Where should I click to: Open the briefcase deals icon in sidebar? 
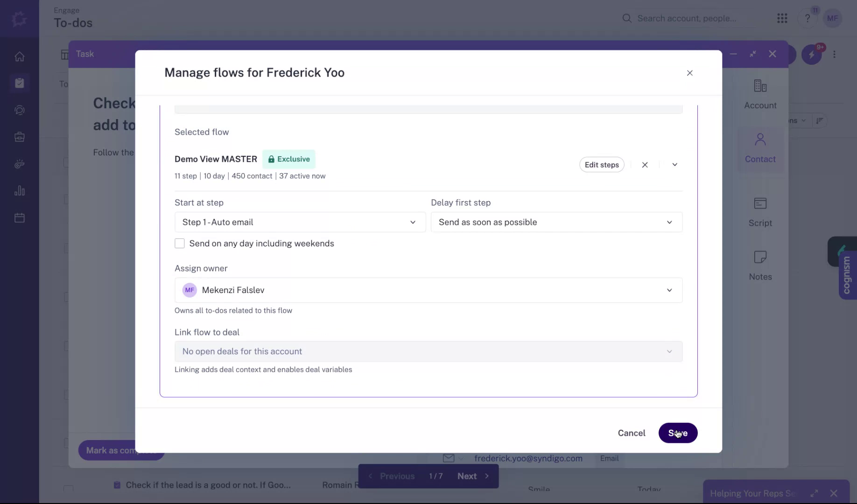[x=19, y=137]
